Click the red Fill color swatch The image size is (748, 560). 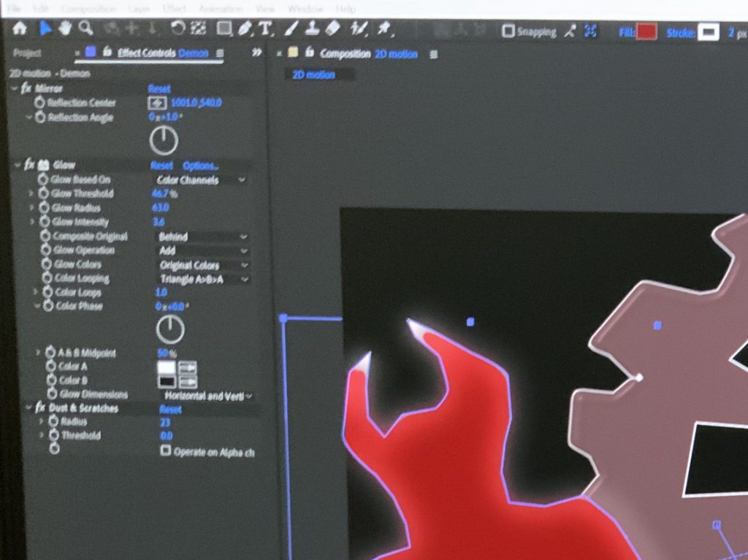[x=646, y=32]
